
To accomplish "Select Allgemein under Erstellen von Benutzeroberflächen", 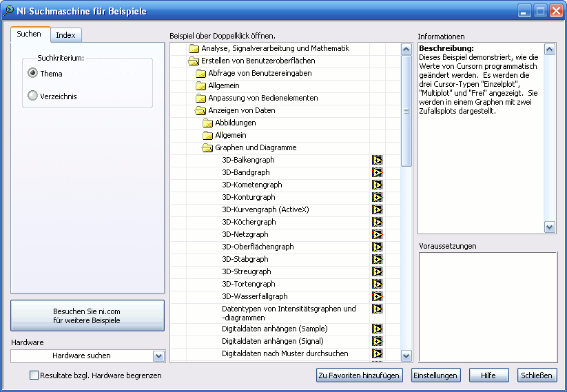I will coord(224,85).
